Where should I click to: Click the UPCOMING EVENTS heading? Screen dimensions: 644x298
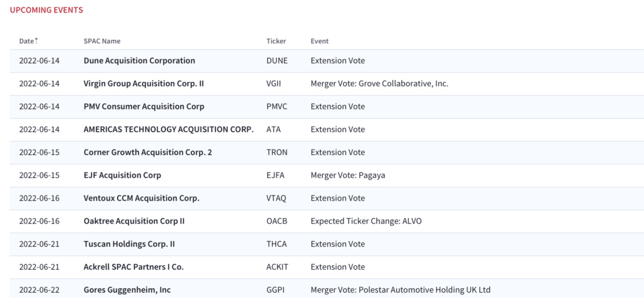point(47,11)
